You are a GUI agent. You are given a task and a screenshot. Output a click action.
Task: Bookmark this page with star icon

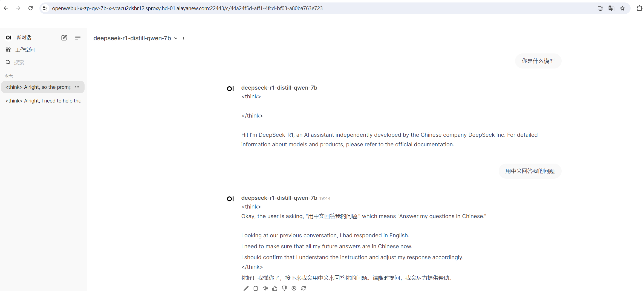(622, 8)
